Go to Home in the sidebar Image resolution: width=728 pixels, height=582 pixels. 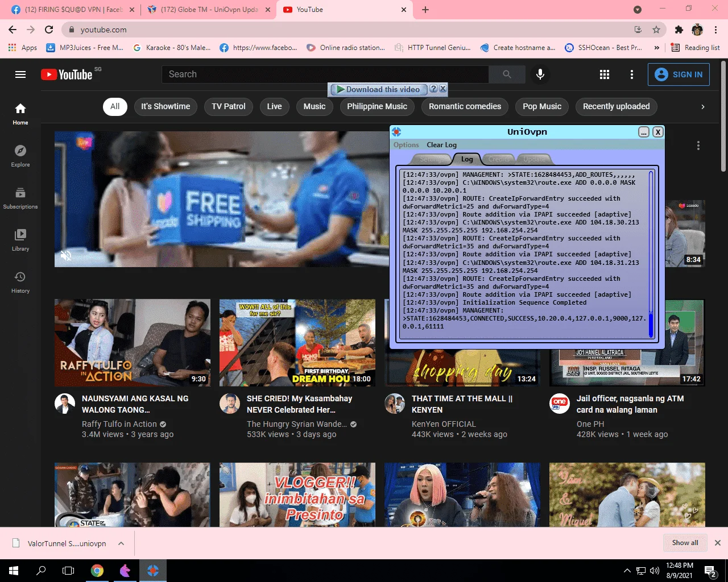[20, 114]
